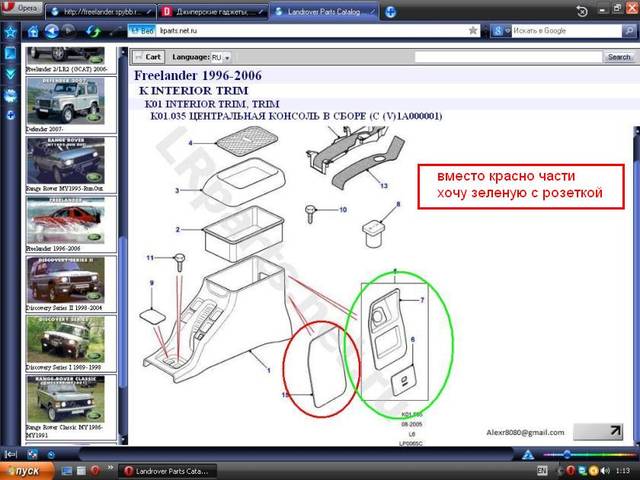The width and height of the screenshot is (640, 480).
Task: Open the blue notes panel in sidebar
Action: click(10, 53)
